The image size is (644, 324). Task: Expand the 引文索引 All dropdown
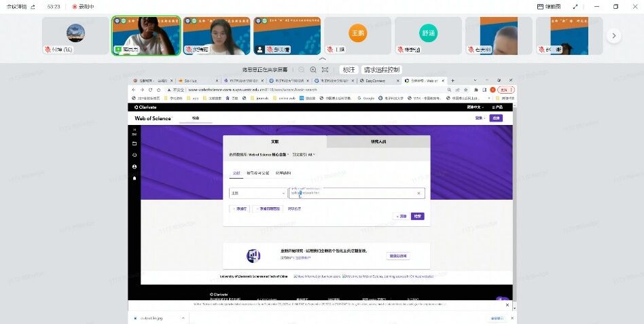click(x=304, y=155)
